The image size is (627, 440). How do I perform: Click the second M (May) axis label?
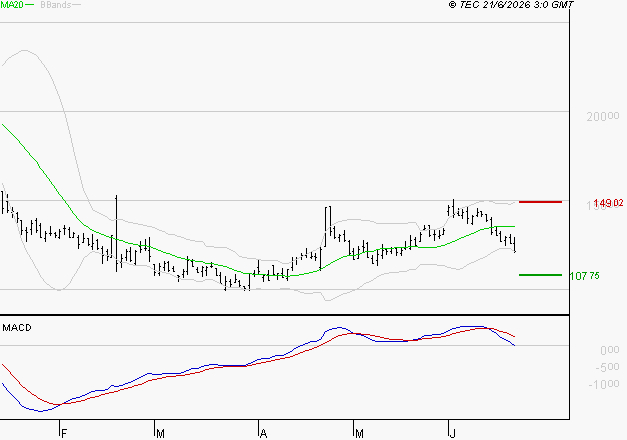pyautogui.click(x=359, y=434)
